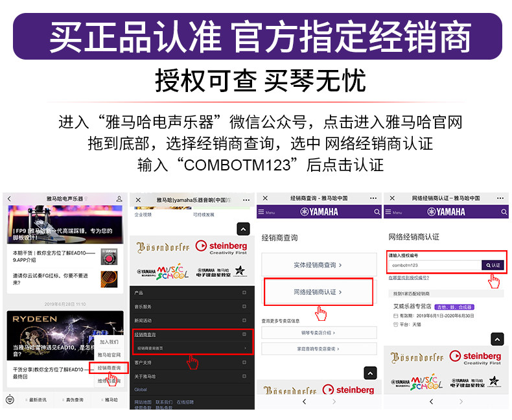
Task: Select 雅马哈官网 in the popup menu
Action: coord(109,355)
